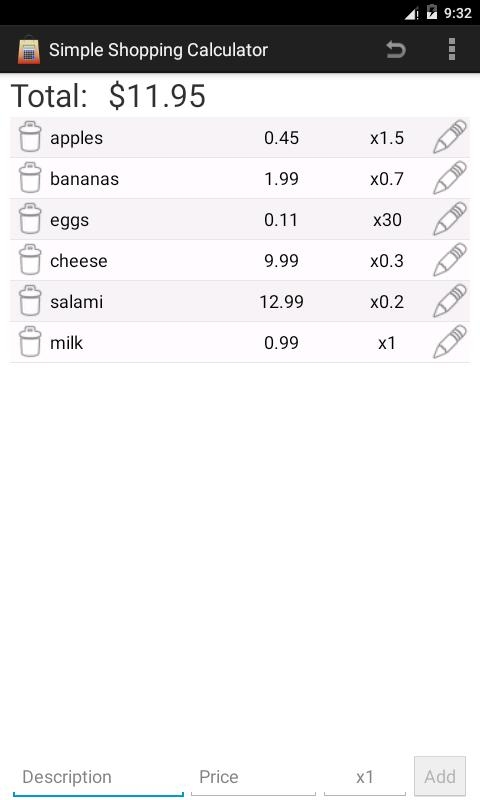Image resolution: width=480 pixels, height=800 pixels.
Task: Tap the trash icon next to cheese
Action: pos(30,260)
